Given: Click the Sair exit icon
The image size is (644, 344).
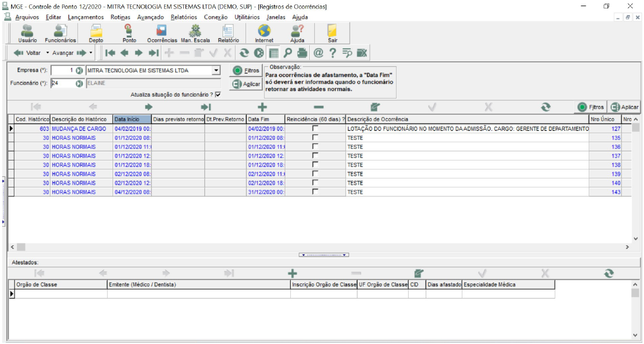Looking at the screenshot, I should pyautogui.click(x=332, y=33).
